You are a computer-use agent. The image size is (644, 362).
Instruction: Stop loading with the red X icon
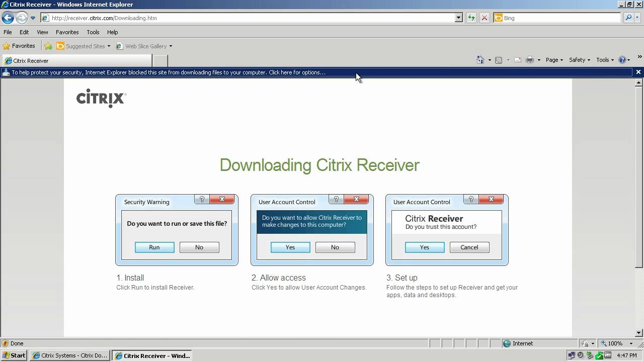pyautogui.click(x=484, y=18)
